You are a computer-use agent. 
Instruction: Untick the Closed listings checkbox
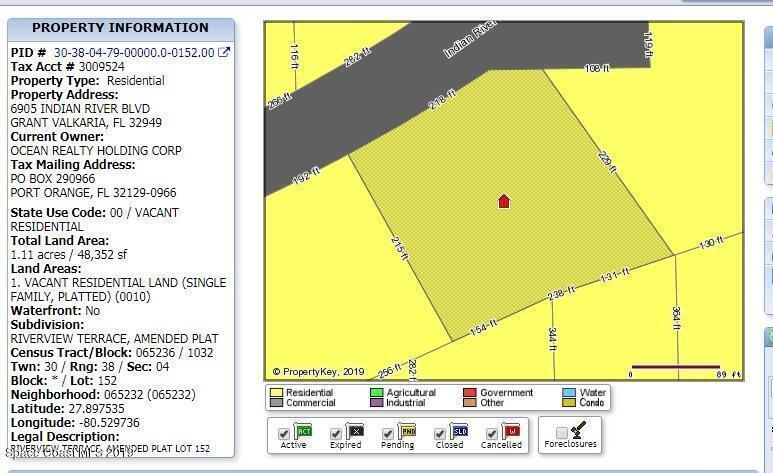[x=440, y=434]
